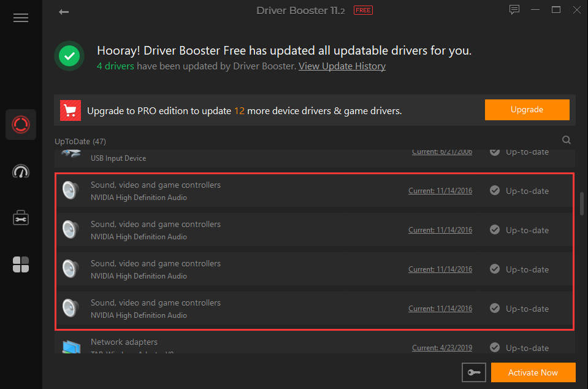Screen dimensions: 588x389
Task: Close the Driver Booster window
Action: tap(577, 10)
